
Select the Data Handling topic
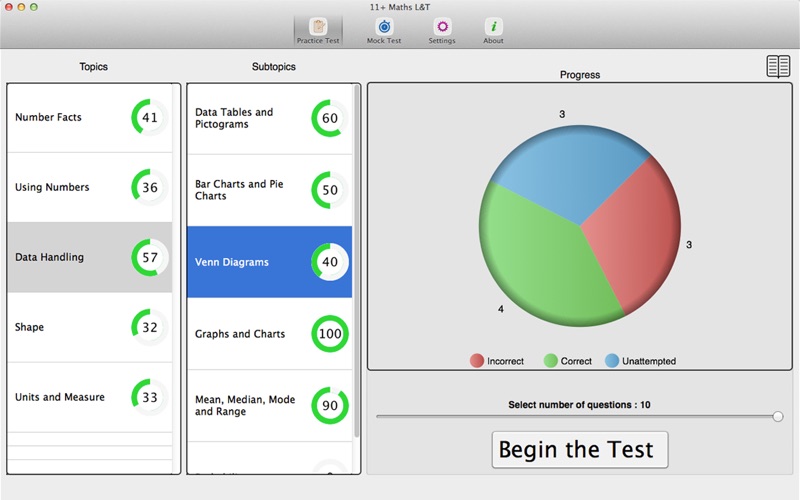(x=90, y=257)
